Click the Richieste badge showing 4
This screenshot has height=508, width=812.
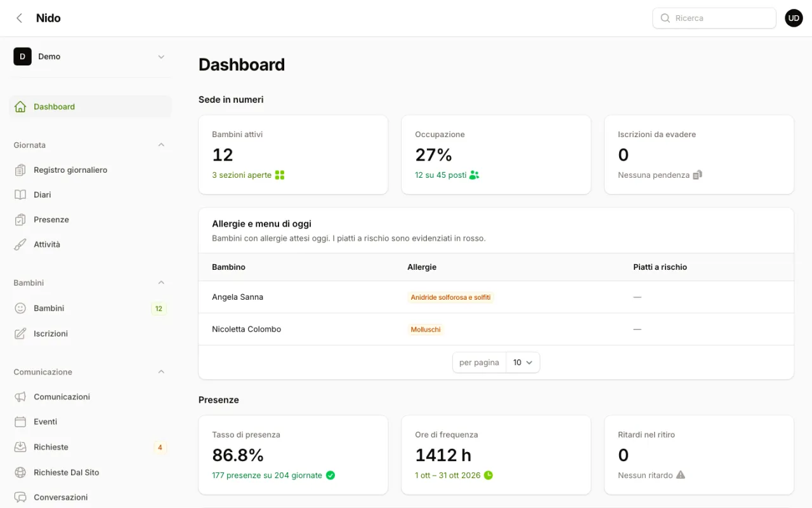[x=160, y=448]
